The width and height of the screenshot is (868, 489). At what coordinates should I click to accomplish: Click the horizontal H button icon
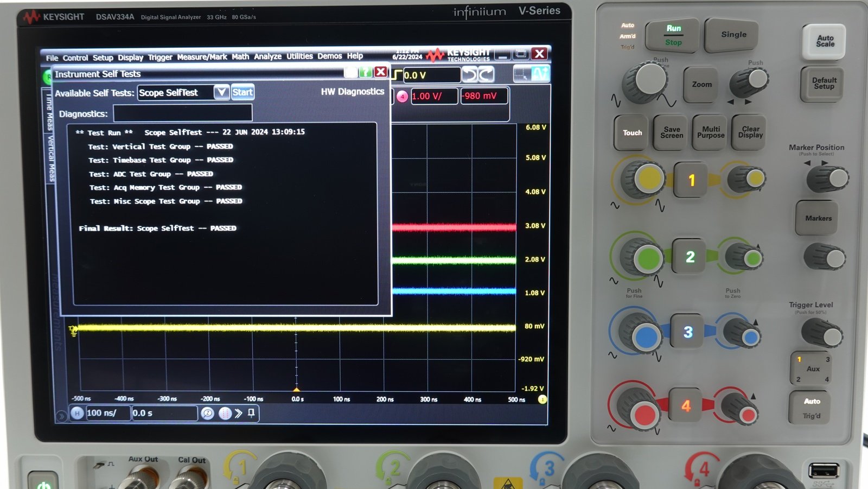(x=77, y=414)
